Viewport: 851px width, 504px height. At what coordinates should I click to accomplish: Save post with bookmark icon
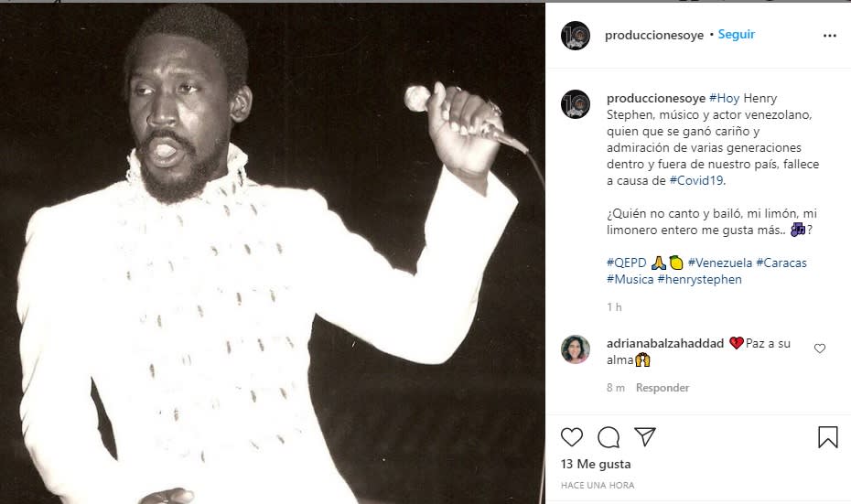coord(827,437)
